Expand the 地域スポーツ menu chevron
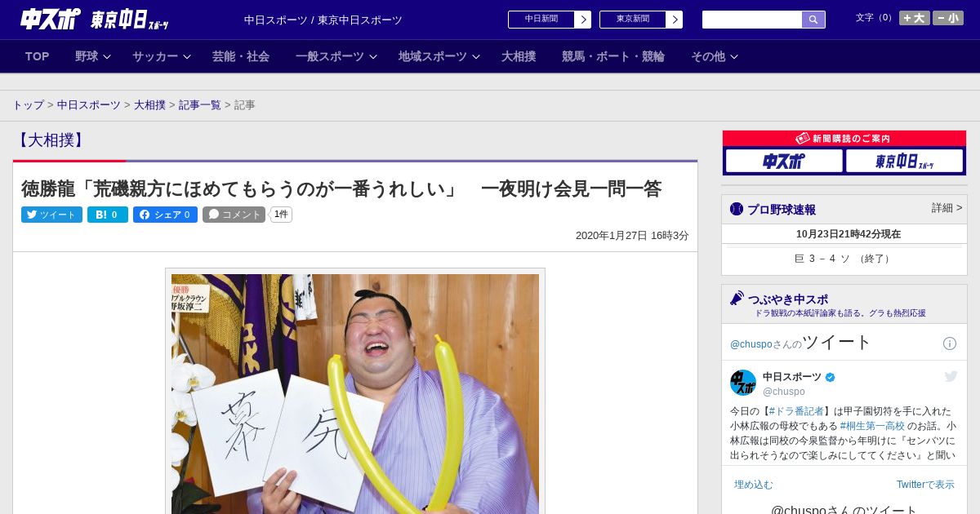Screen dimensions: 980x514 click(476, 57)
